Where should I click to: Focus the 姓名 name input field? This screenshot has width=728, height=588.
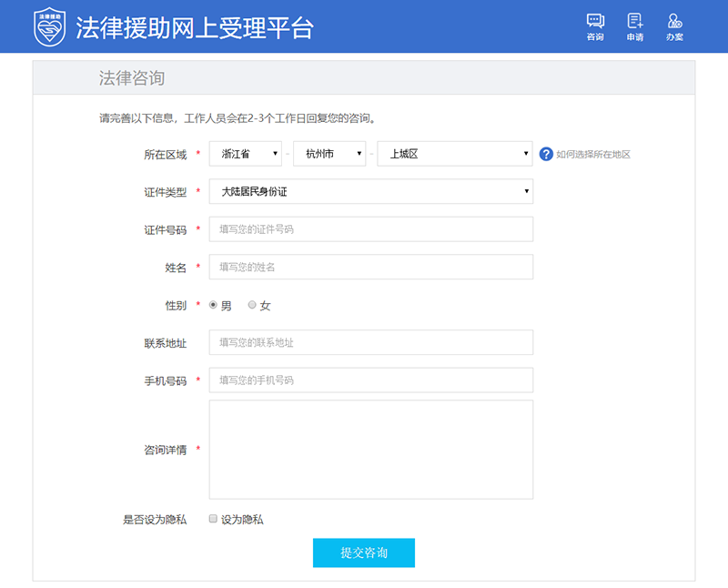pyautogui.click(x=370, y=267)
